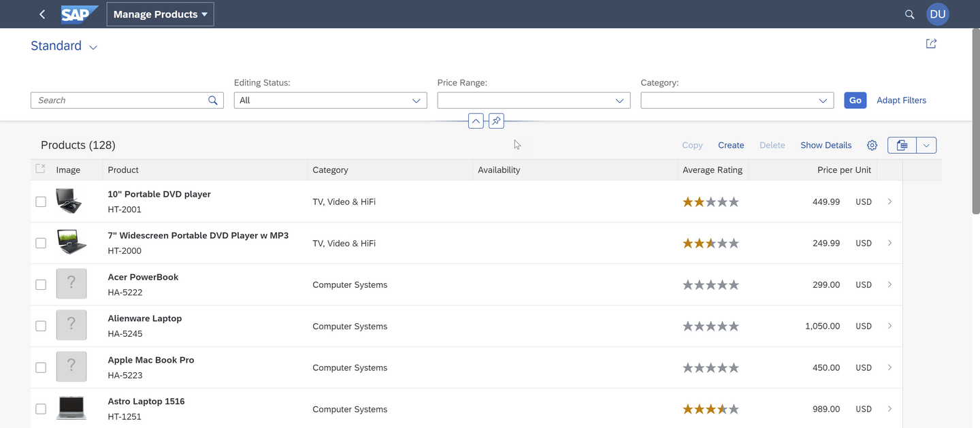
Task: Tick checkbox for HT-2000 row
Action: tap(41, 243)
